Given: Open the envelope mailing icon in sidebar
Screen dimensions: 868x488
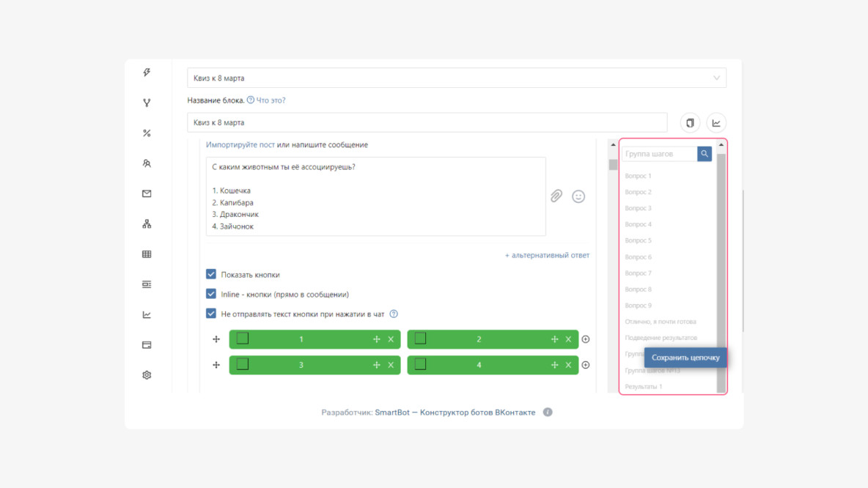Looking at the screenshot, I should pyautogui.click(x=147, y=193).
